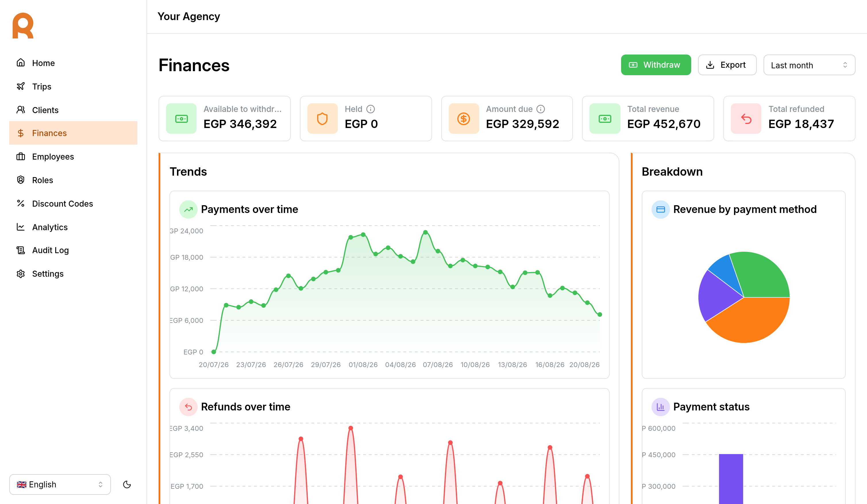Image resolution: width=867 pixels, height=504 pixels.
Task: Click the Clients people icon
Action: tap(21, 110)
